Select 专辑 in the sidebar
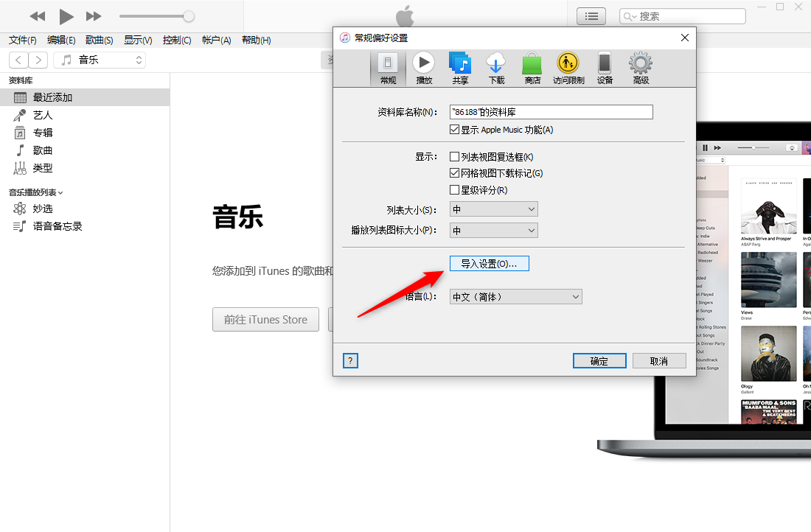 (x=85, y=133)
